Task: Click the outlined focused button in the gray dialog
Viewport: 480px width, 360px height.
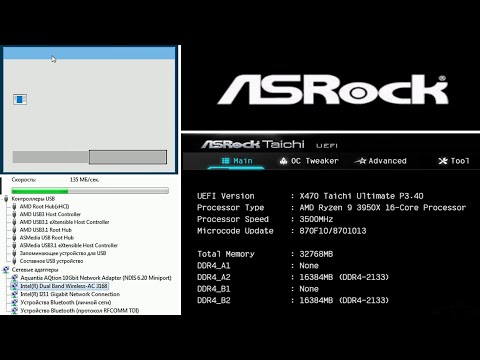Action: pyautogui.click(x=128, y=157)
